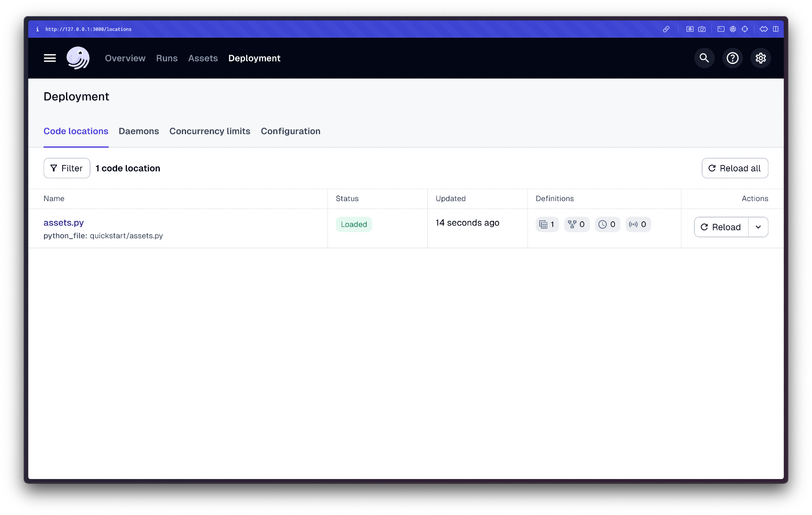Open the settings gear menu
812x515 pixels.
pyautogui.click(x=761, y=58)
